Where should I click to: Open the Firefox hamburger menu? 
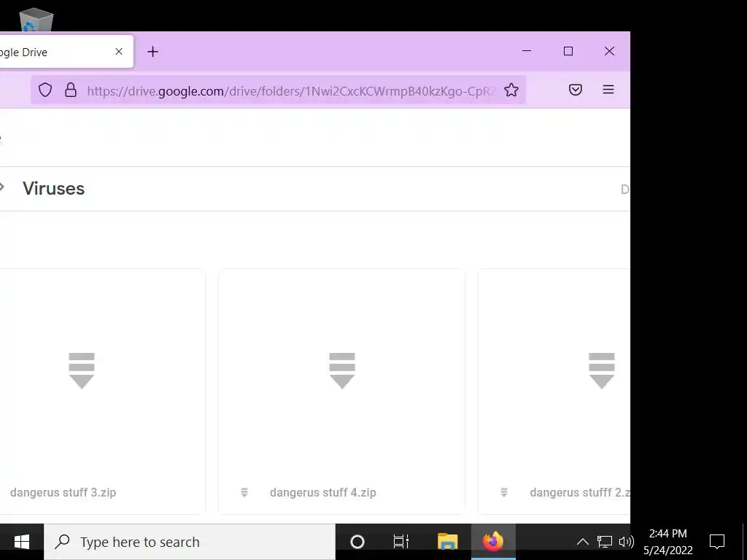tap(608, 90)
